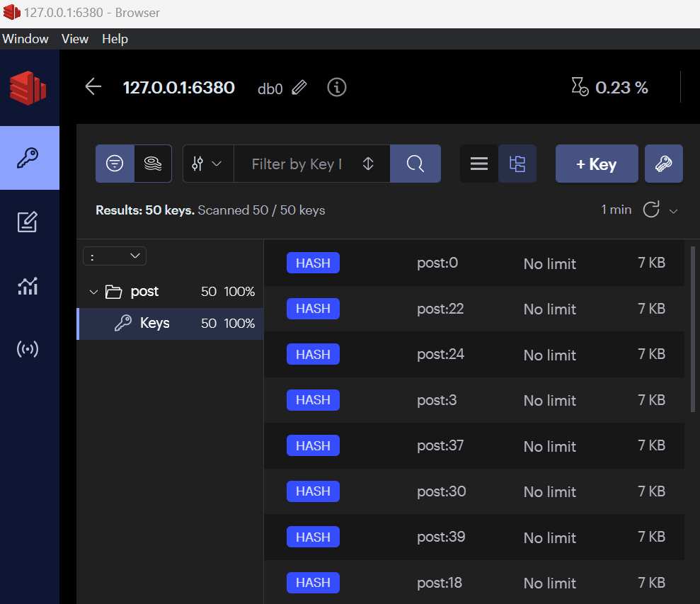Open bulk actions key icon button

pyautogui.click(x=663, y=164)
